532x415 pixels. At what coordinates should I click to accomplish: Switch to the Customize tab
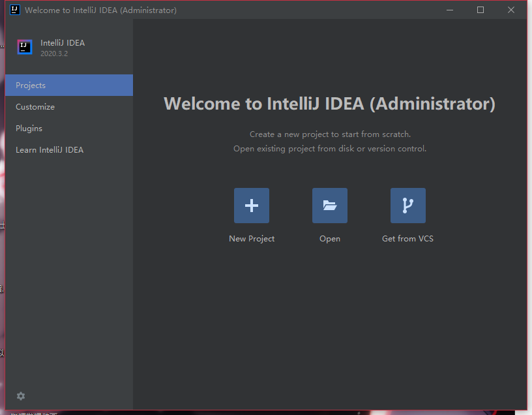[69, 106]
